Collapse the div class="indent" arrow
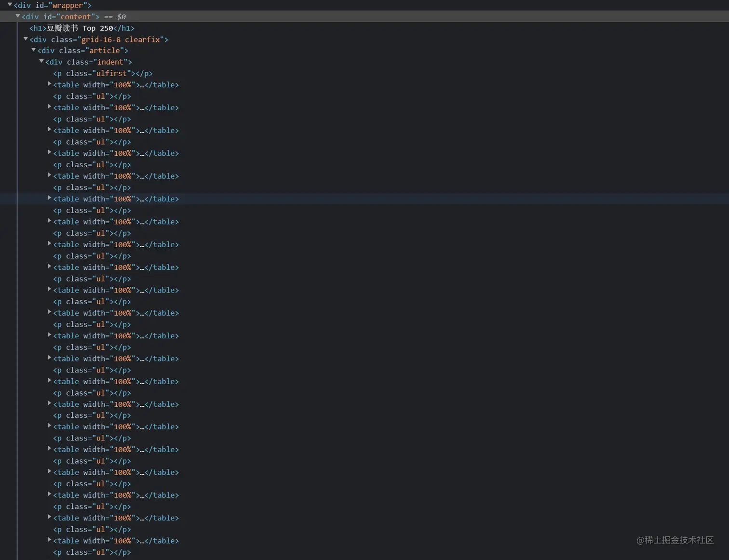Viewport: 729px width, 560px height. click(41, 62)
